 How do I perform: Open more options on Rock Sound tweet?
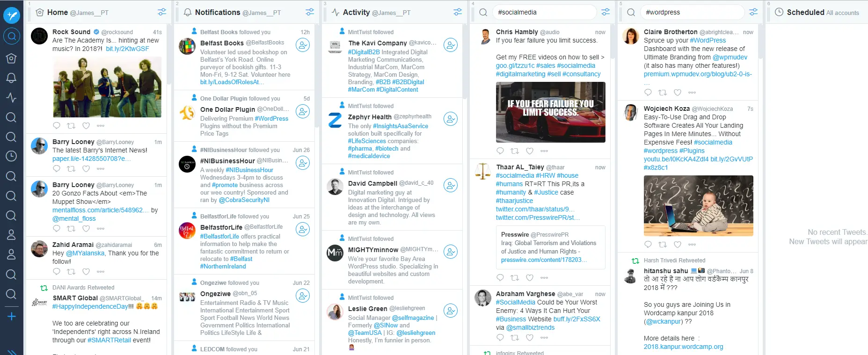pyautogui.click(x=101, y=125)
